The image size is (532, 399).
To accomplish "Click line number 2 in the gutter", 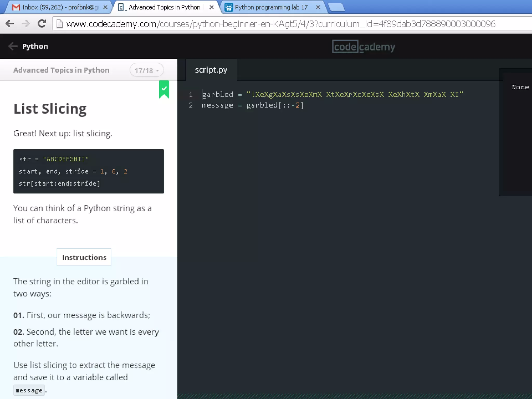I will pos(191,105).
